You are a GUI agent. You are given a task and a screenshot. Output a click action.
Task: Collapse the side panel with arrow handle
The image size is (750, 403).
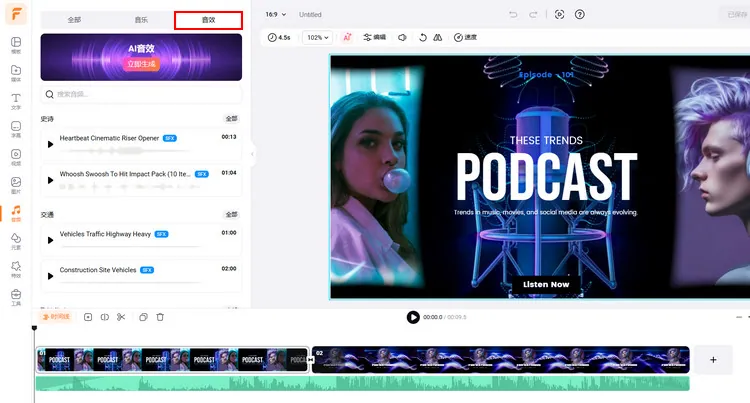tap(252, 154)
